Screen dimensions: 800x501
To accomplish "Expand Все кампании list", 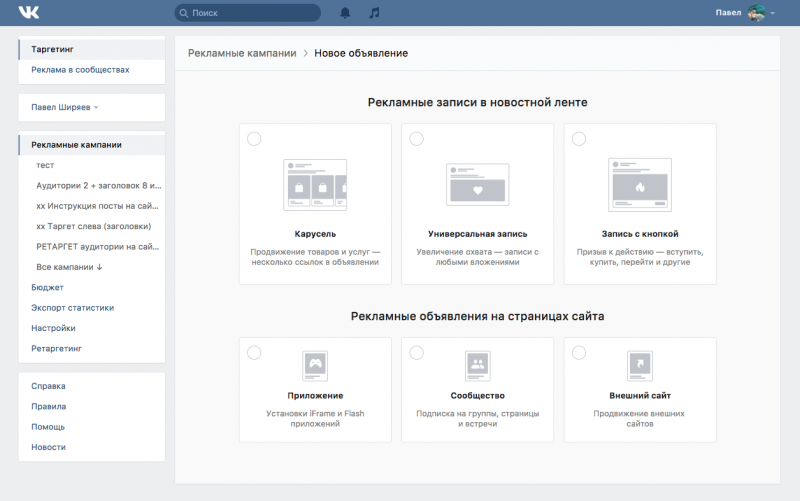I will [x=69, y=267].
